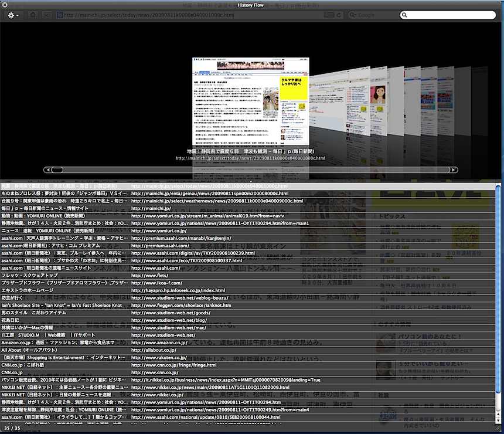This screenshot has height=434, width=504.
Task: Select the '男のスタイル こだわりアイテム' row
Action: tap(247, 313)
